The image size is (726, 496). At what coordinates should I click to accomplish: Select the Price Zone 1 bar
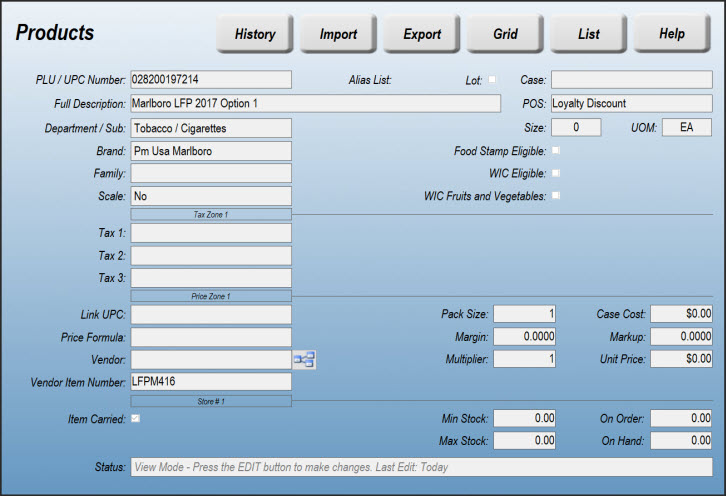click(211, 296)
